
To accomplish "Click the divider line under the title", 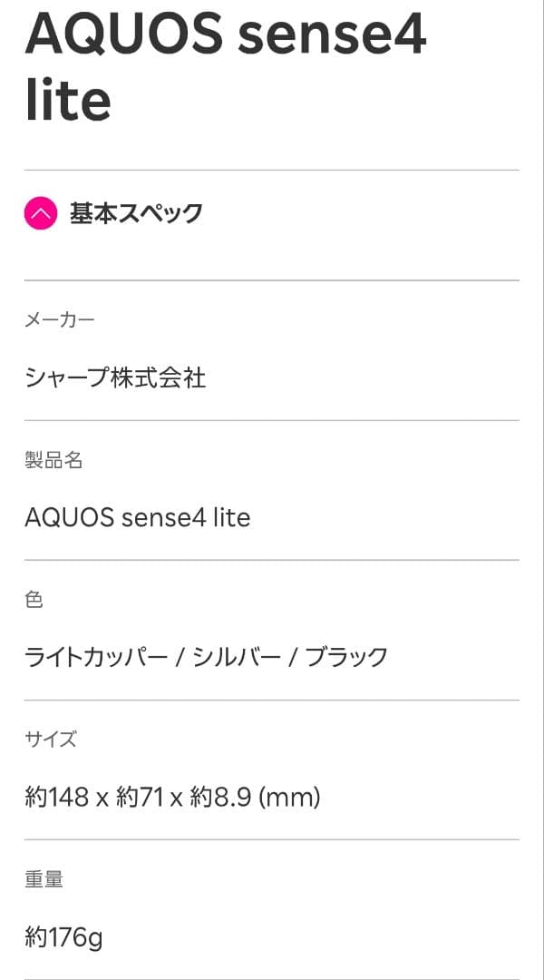I will click(x=272, y=168).
